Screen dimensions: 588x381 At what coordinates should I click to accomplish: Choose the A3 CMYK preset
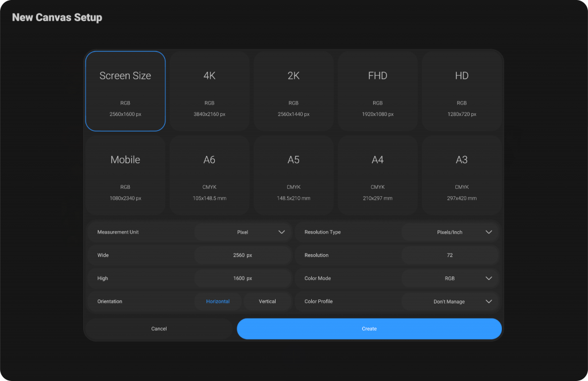(462, 175)
